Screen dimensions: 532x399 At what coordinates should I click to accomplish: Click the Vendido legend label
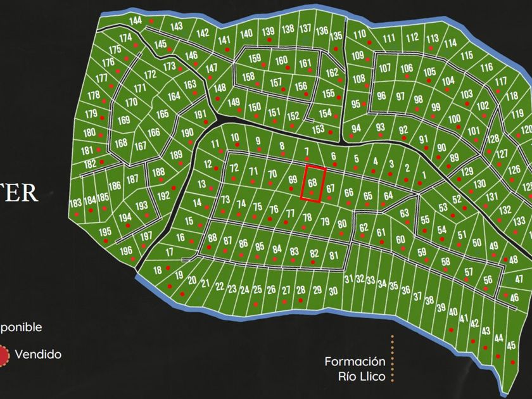point(38,355)
